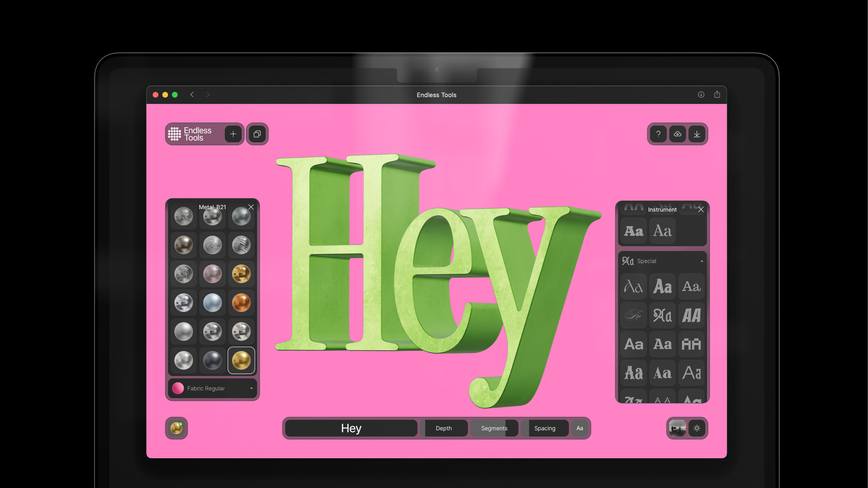
Task: Select the highlighted gold metal material
Action: point(241,360)
